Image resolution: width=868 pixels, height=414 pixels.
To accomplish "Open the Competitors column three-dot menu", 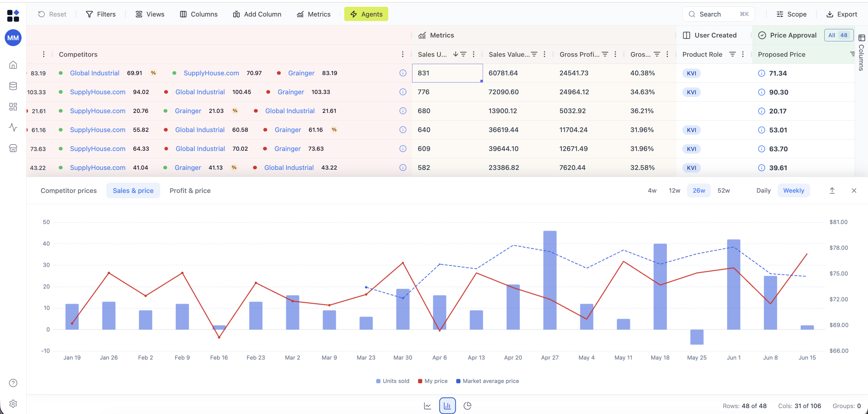I will (x=402, y=54).
